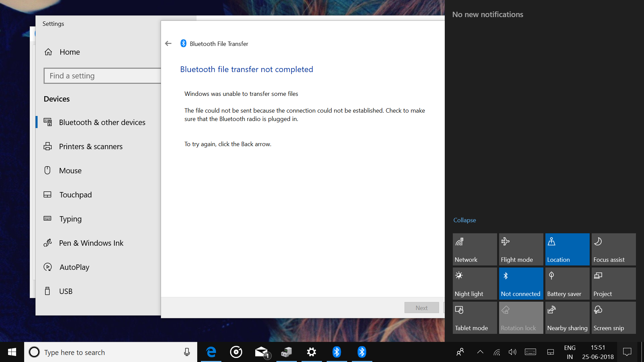Toggle Bluetooth Not connected tile
The width and height of the screenshot is (644, 362).
click(x=521, y=283)
